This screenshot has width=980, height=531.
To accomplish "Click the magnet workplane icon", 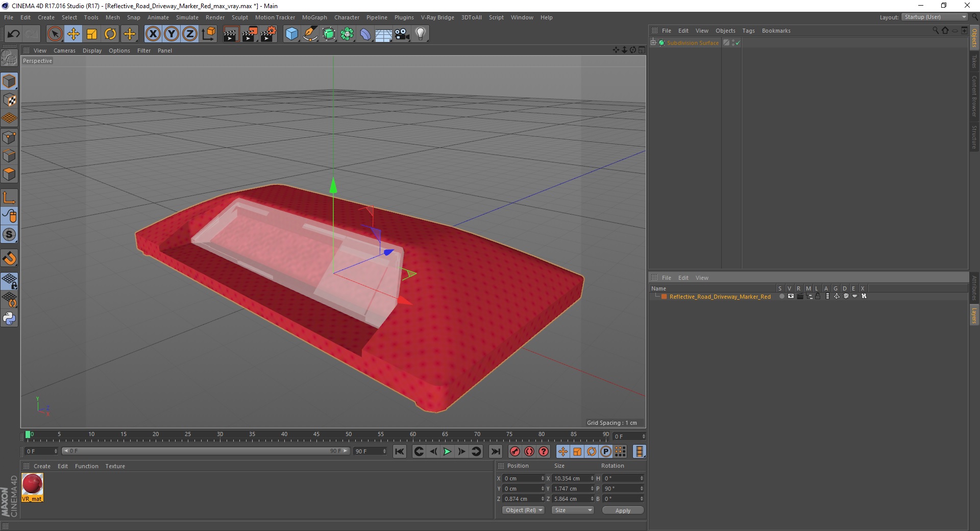I will (x=9, y=258).
